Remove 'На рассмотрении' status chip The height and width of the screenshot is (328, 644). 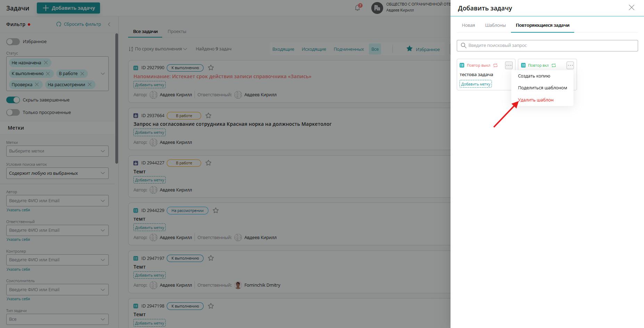[x=90, y=85]
